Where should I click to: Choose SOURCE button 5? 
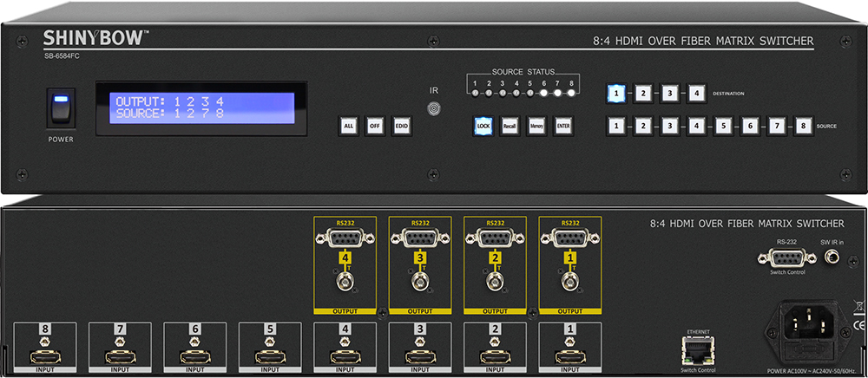click(x=723, y=126)
